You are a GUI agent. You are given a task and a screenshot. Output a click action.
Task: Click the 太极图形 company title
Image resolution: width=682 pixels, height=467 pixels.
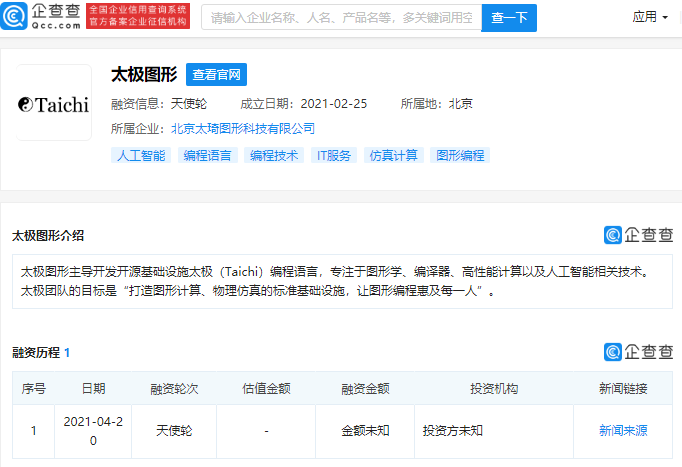point(144,74)
